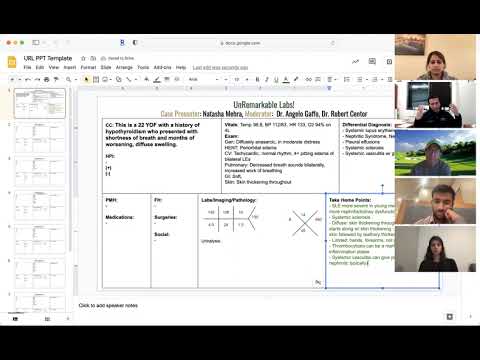
Task: Open the Arrange menu
Action: 124,67
